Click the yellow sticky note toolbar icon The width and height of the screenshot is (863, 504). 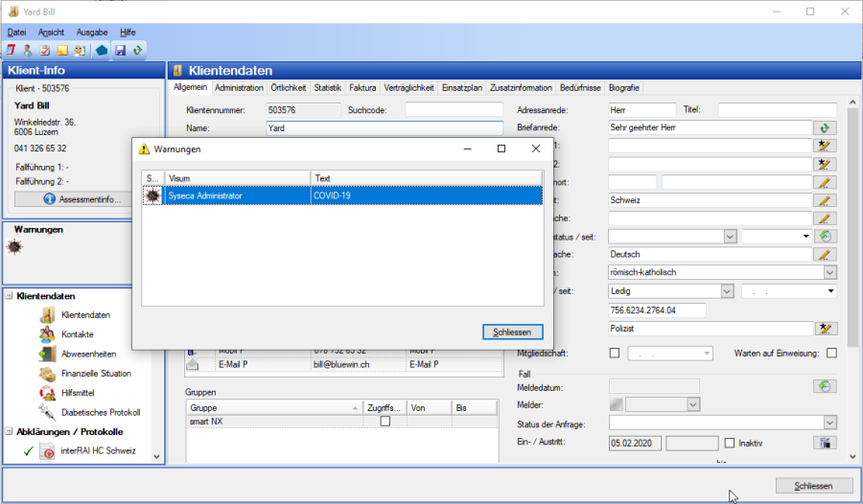point(61,50)
